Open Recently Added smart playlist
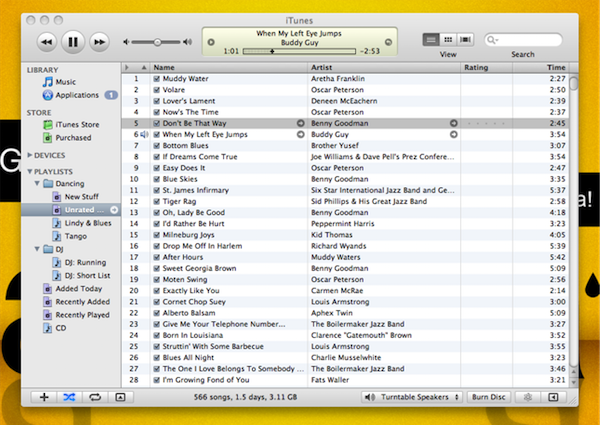Viewport: 600px width, 425px height. click(x=77, y=302)
